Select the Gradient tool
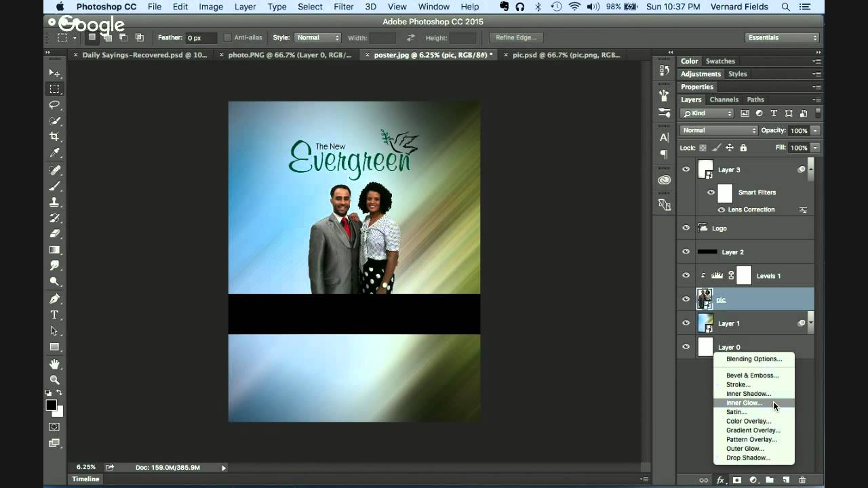 (54, 250)
